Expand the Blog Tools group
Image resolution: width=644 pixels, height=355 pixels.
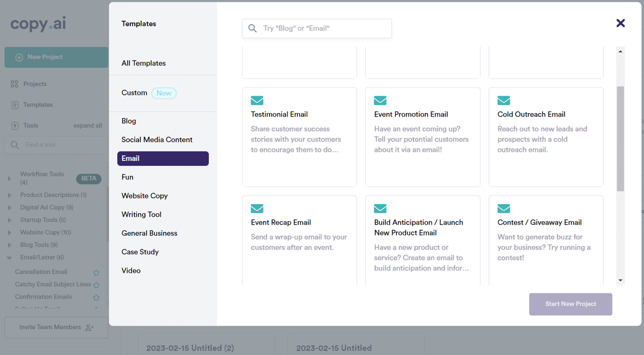pyautogui.click(x=9, y=245)
